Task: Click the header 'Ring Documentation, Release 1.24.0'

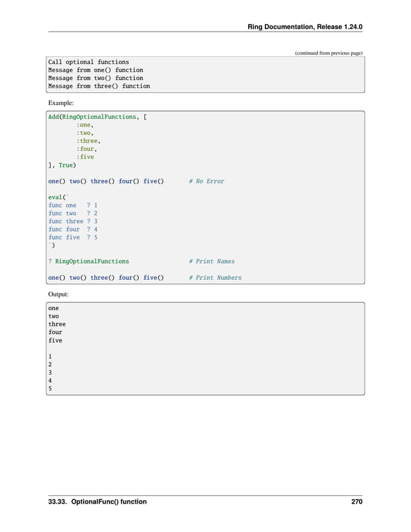Action: click(x=305, y=27)
